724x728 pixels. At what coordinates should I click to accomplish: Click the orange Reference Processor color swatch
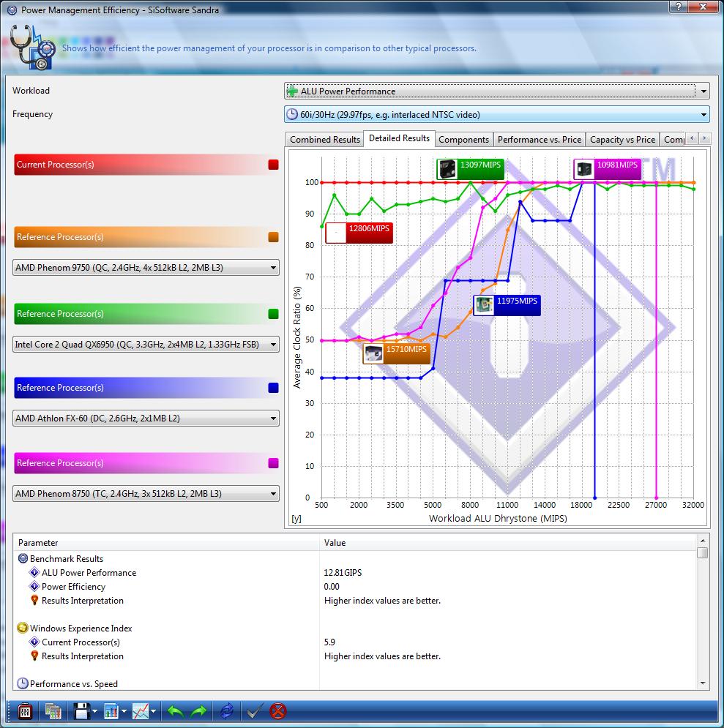pos(274,237)
